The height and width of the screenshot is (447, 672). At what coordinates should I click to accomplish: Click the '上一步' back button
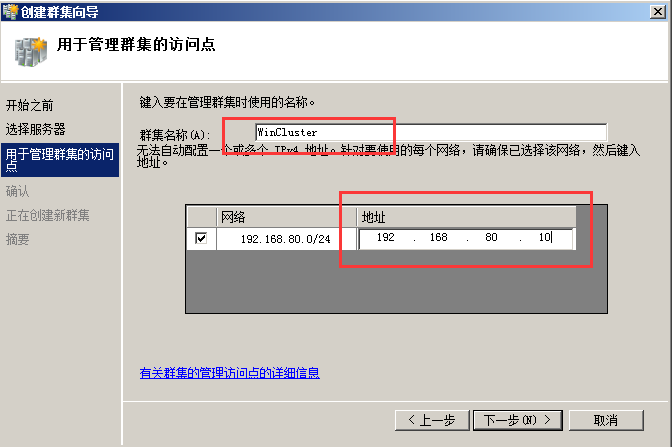432,420
